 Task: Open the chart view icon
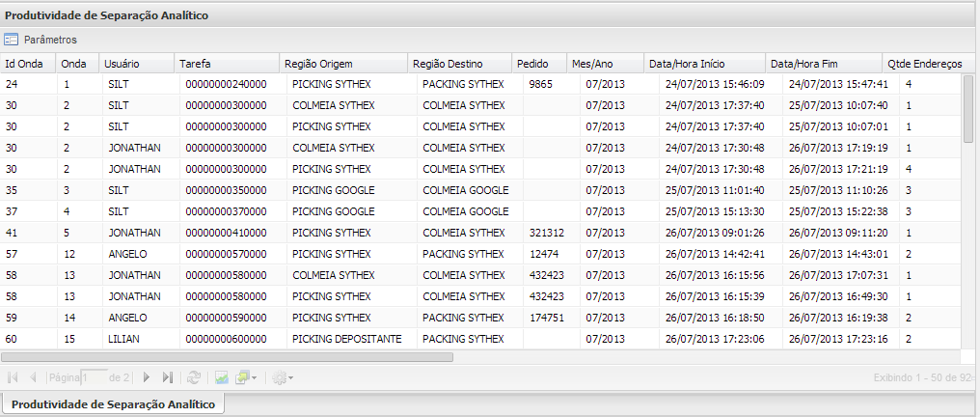[221, 377]
